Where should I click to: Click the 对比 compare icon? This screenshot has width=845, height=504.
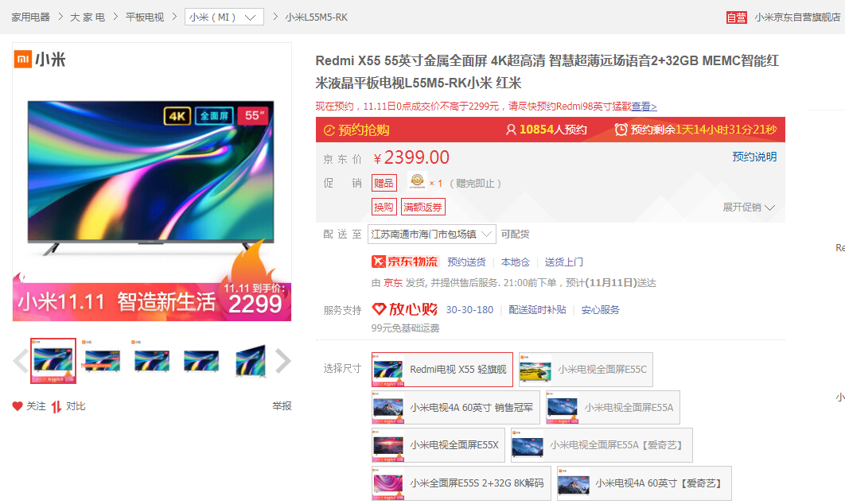coord(56,406)
